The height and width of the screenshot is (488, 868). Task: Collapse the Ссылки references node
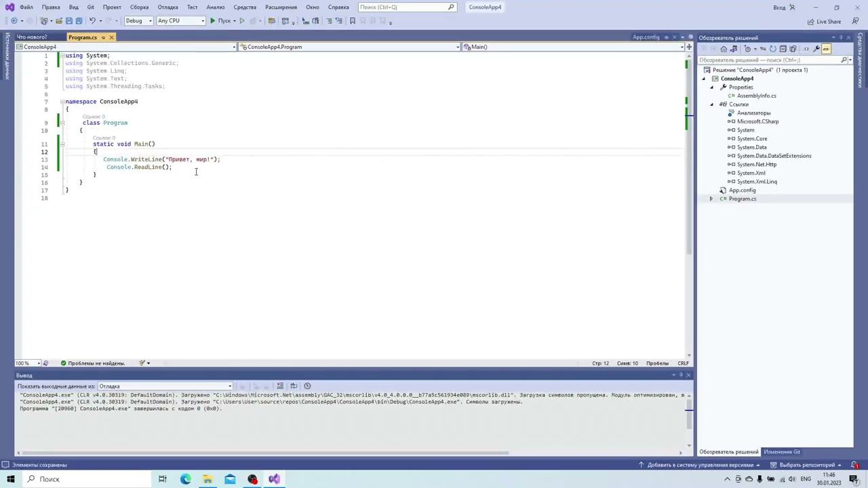coord(712,104)
